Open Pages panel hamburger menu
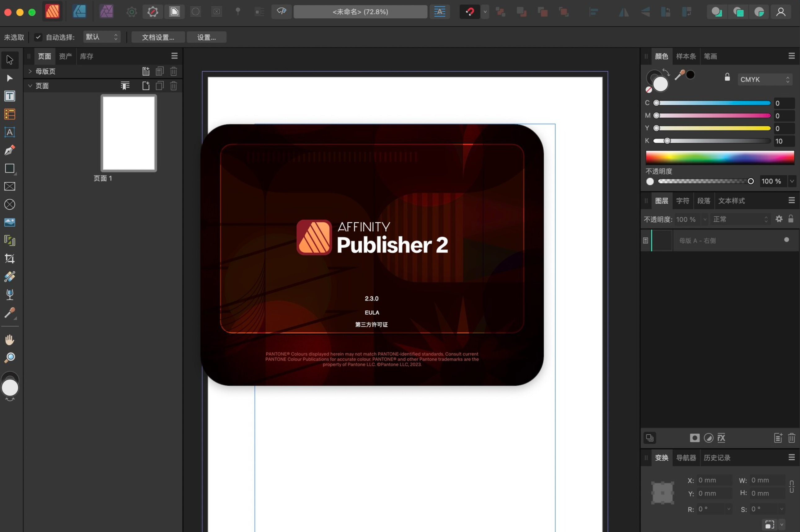 [174, 55]
